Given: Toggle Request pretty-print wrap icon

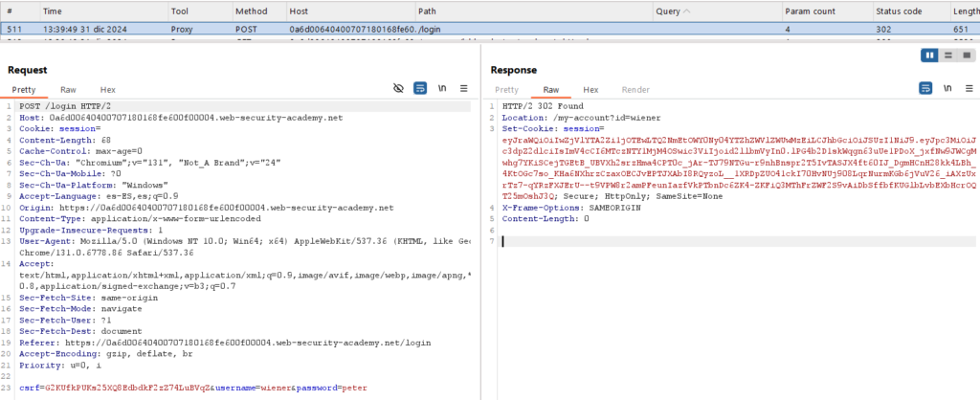Looking at the screenshot, I should click(420, 89).
